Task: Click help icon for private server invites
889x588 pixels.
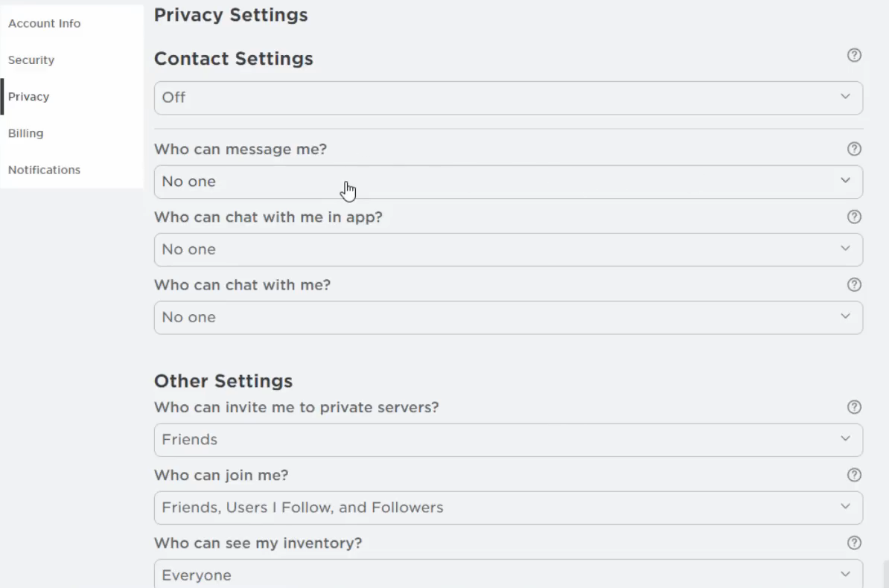Action: (x=854, y=407)
